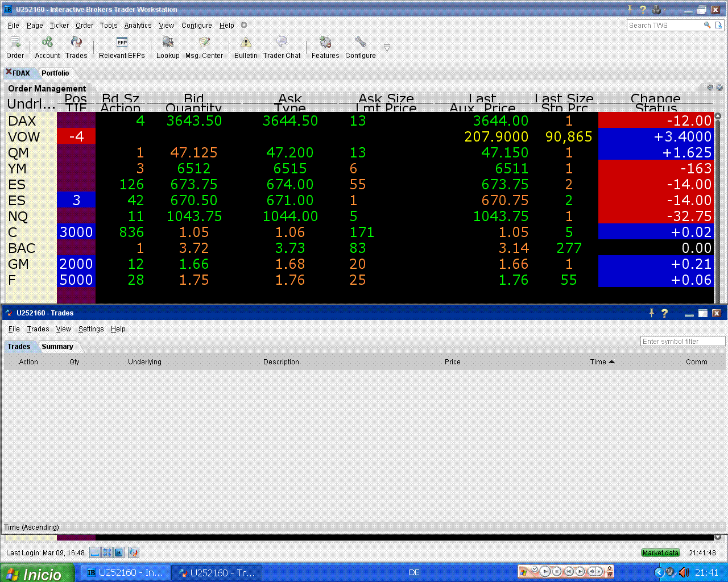This screenshot has height=582, width=728.
Task: Click the U252160 - In... taskbar button
Action: pos(125,573)
